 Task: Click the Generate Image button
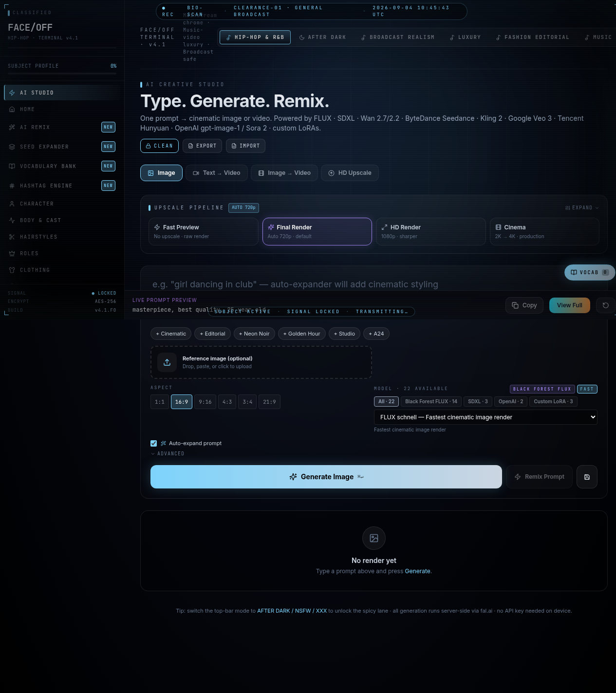click(x=326, y=477)
